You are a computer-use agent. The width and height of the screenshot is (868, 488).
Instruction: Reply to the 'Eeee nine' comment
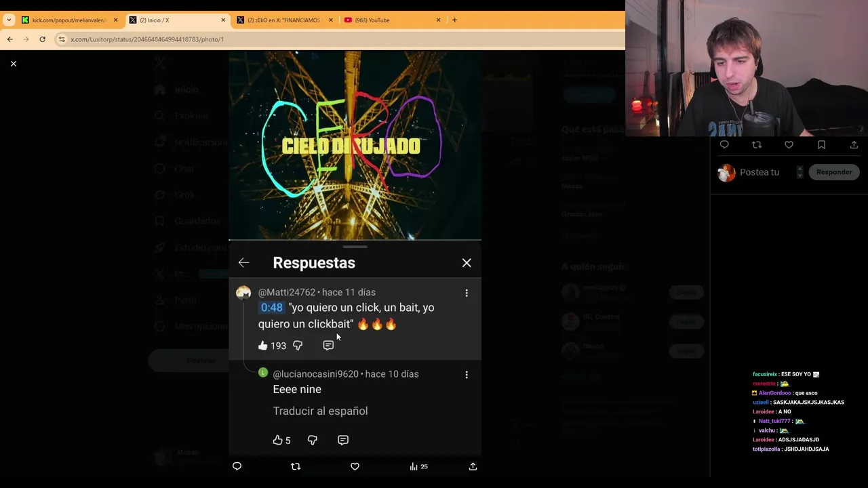click(x=343, y=440)
